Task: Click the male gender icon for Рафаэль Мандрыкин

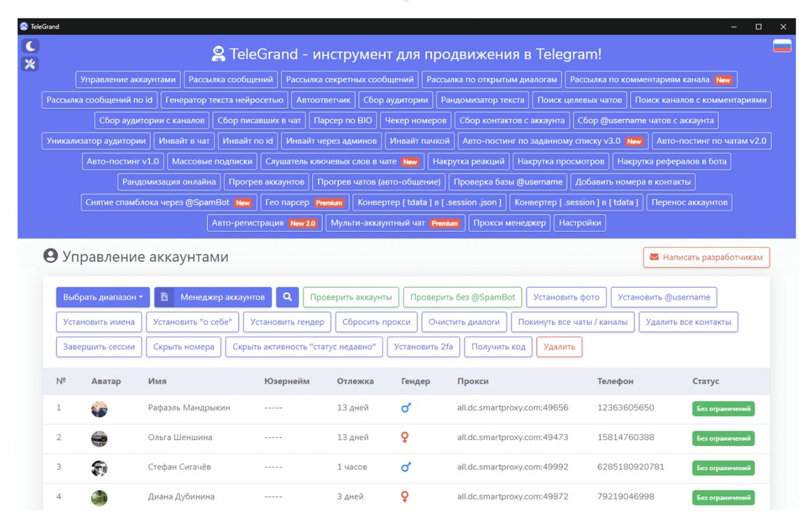Action: (405, 408)
